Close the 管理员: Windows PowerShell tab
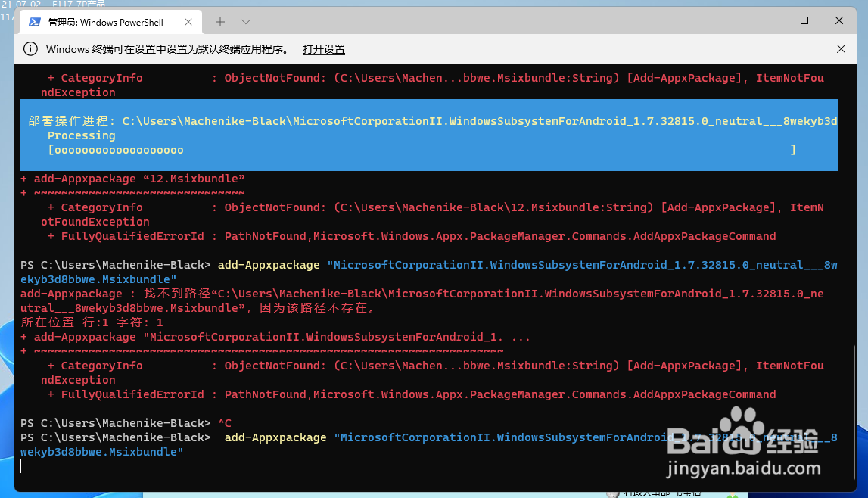The height and width of the screenshot is (498, 868). pyautogui.click(x=188, y=22)
